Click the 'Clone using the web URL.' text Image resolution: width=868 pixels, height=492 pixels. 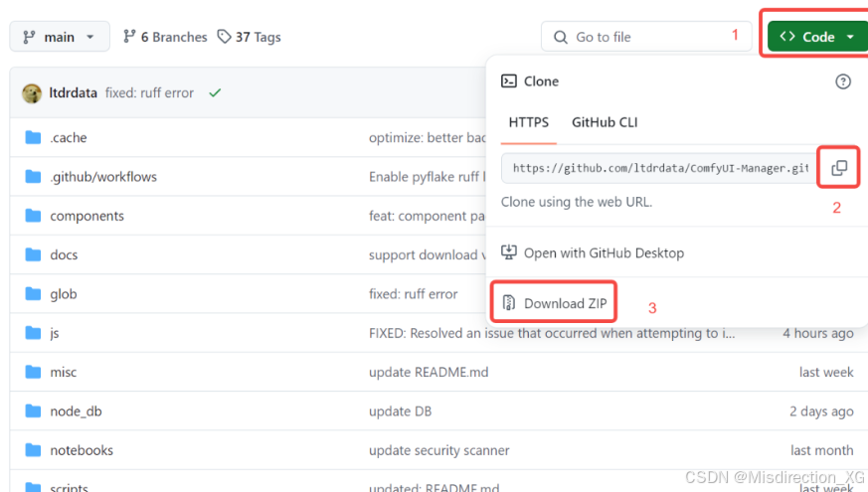click(x=577, y=202)
